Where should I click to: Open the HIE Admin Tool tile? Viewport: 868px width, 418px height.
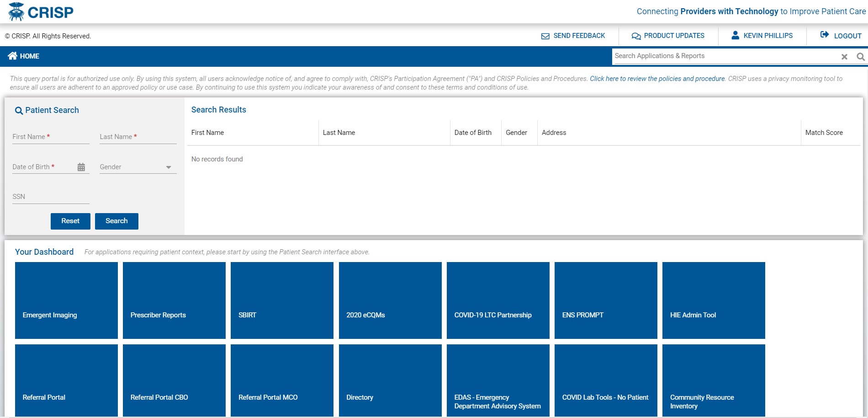[x=714, y=300]
